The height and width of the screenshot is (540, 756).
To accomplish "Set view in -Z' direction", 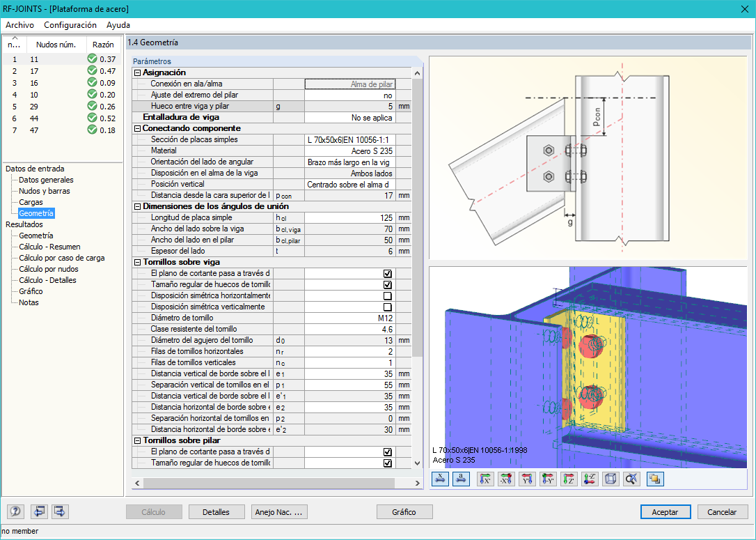I will [590, 479].
